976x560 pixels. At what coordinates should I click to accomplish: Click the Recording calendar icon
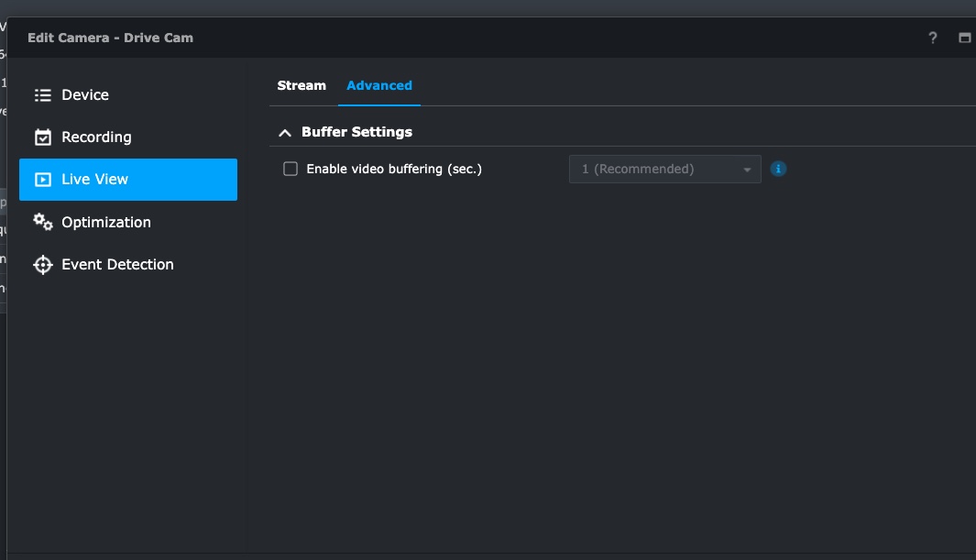[42, 137]
